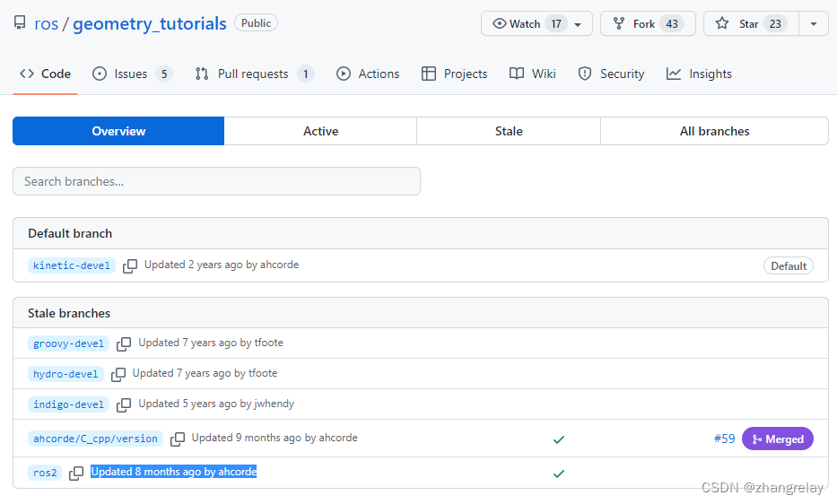Click 'Updated 5 years ago by jwhendy' text
837x504 pixels.
(x=216, y=404)
